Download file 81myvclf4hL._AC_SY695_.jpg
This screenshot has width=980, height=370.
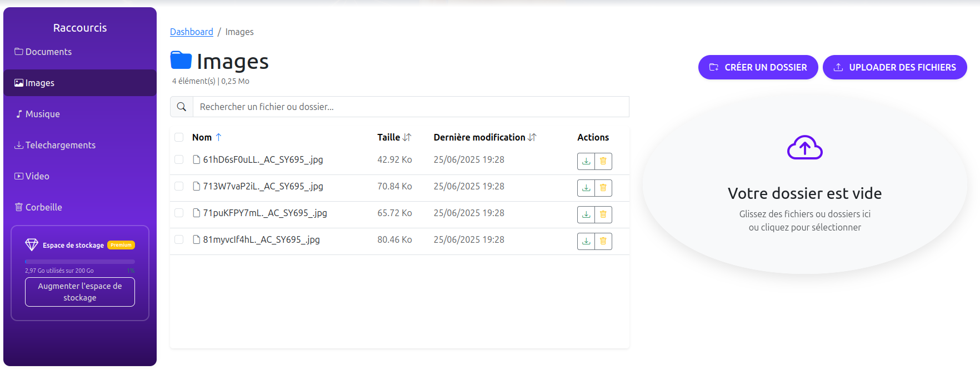(586, 241)
